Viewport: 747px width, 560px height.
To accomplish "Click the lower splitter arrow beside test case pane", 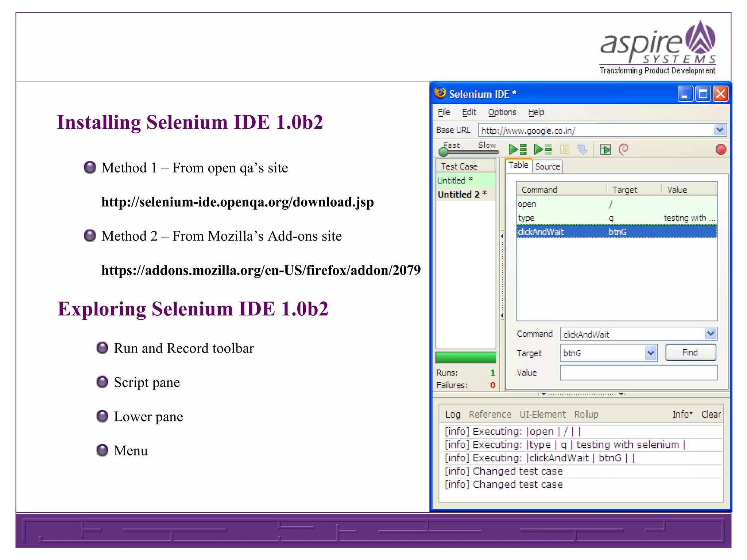I will (502, 316).
